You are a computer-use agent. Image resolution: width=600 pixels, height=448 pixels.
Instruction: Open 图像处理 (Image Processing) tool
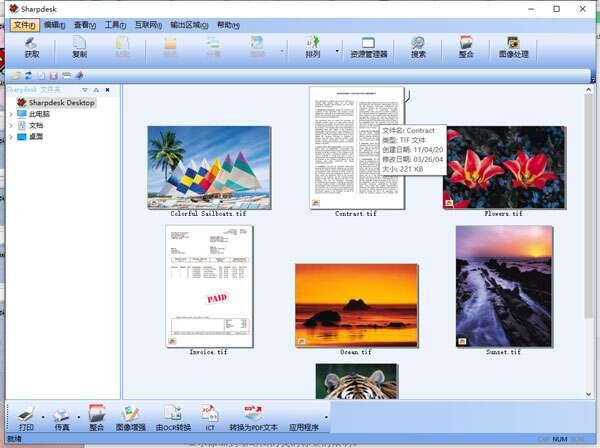point(513,46)
